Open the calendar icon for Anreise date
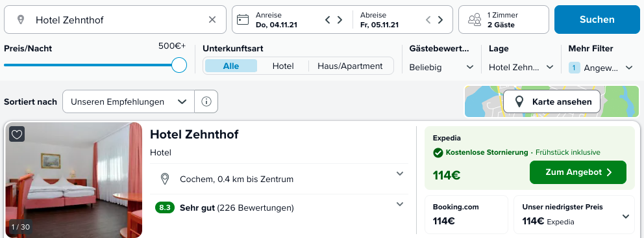This screenshot has width=644, height=238. [243, 20]
